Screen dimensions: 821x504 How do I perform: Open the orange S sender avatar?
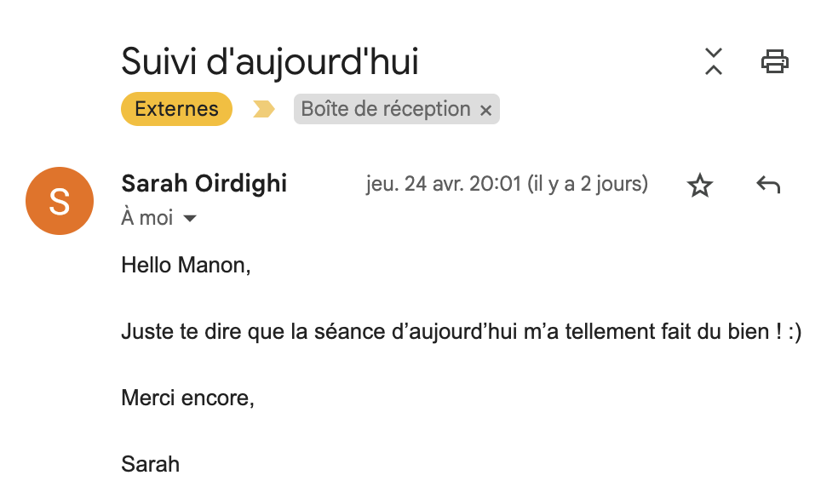[x=60, y=201]
